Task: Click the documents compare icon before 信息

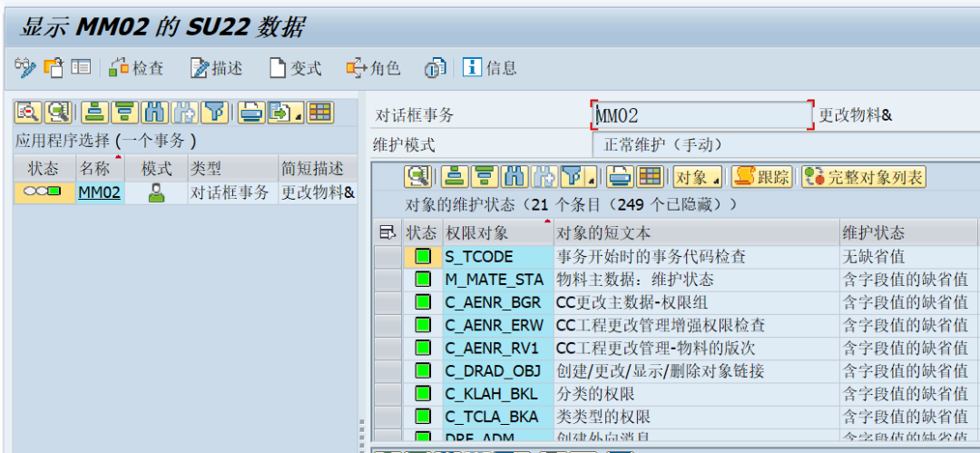Action: [435, 67]
